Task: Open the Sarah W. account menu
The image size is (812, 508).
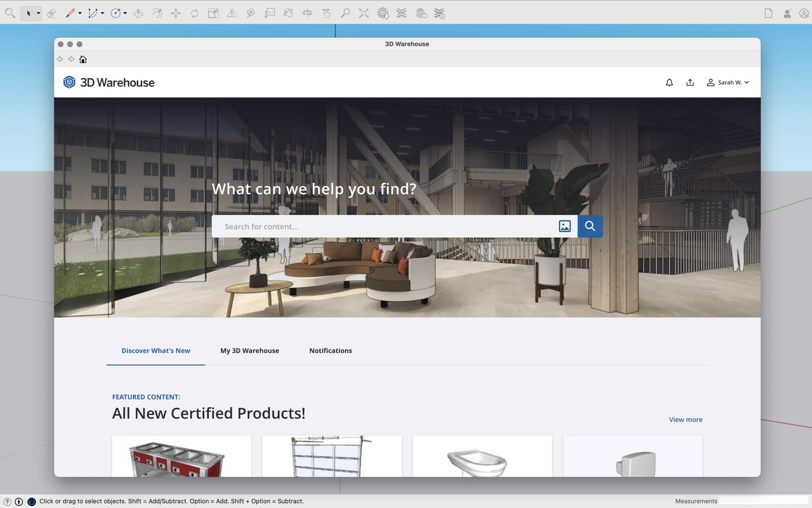Action: click(728, 82)
